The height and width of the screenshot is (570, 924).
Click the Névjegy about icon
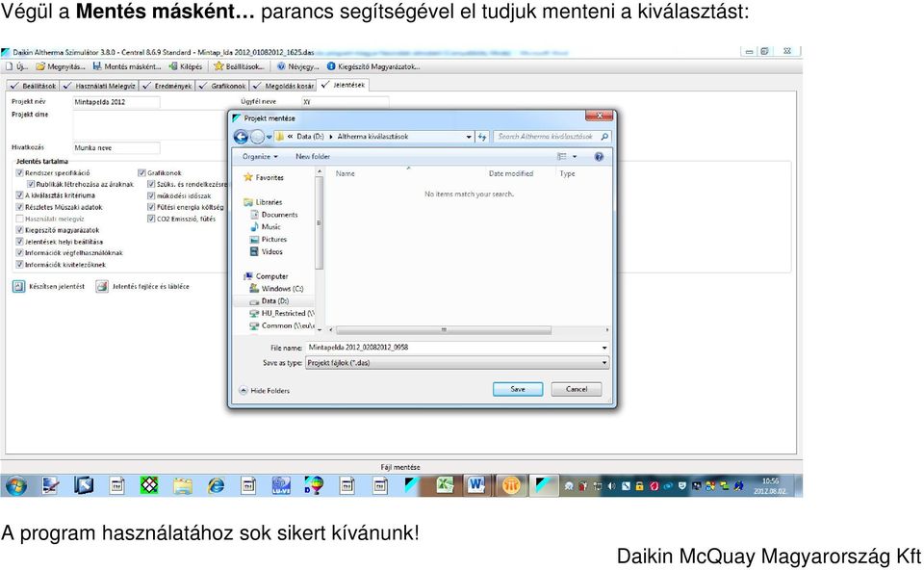[281, 66]
